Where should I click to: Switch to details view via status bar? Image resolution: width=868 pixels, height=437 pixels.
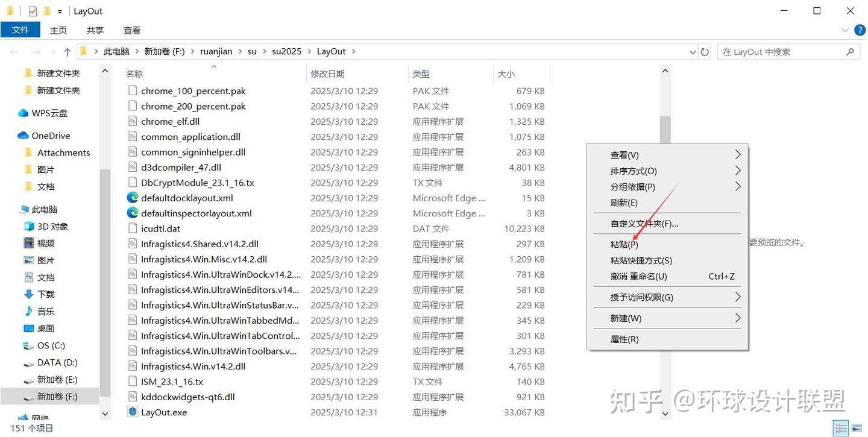(x=840, y=428)
